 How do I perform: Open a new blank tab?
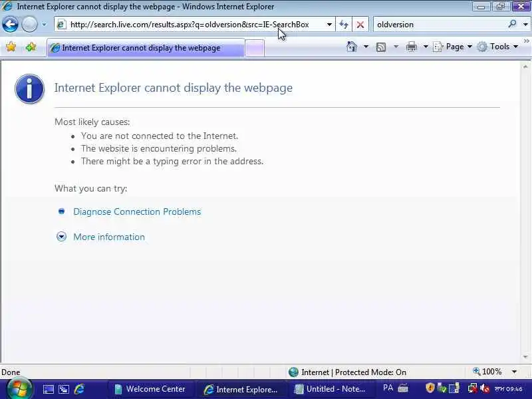click(x=255, y=48)
